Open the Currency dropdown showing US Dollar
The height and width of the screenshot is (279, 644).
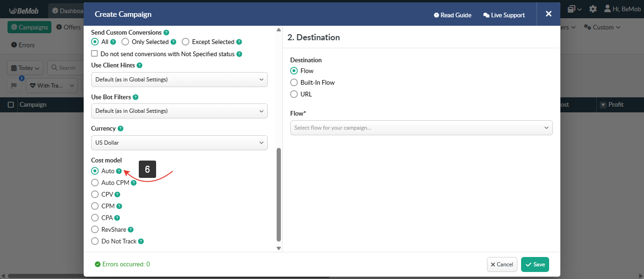pos(179,143)
